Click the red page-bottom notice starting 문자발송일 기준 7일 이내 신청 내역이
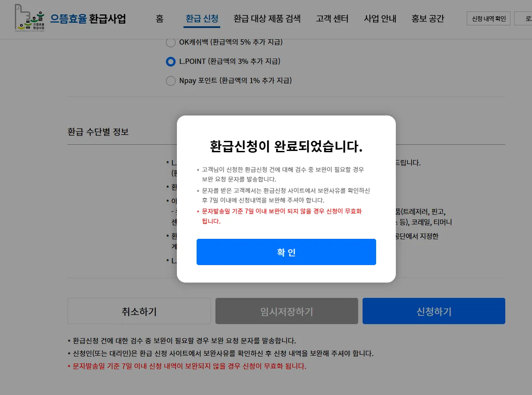The width and height of the screenshot is (532, 395). point(187,366)
